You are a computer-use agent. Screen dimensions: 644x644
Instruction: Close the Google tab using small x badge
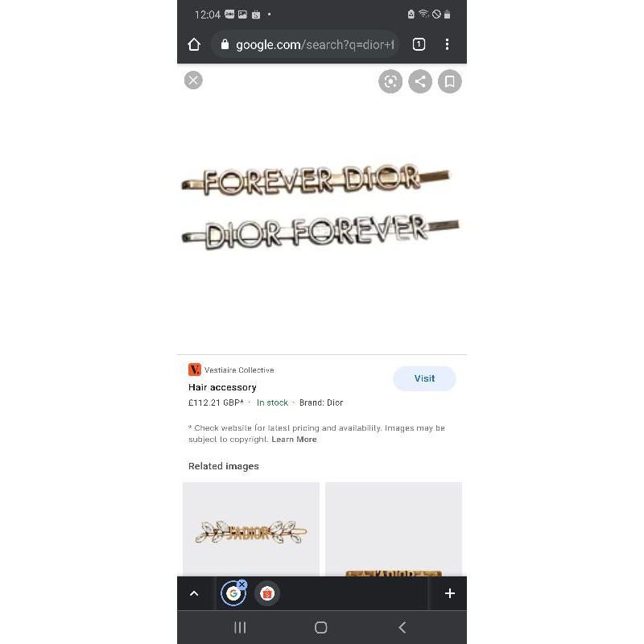pyautogui.click(x=242, y=584)
